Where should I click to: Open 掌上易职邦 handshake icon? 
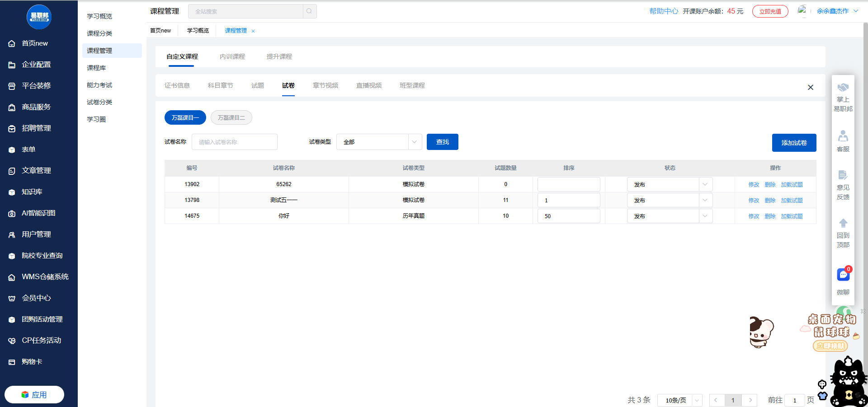pos(843,88)
